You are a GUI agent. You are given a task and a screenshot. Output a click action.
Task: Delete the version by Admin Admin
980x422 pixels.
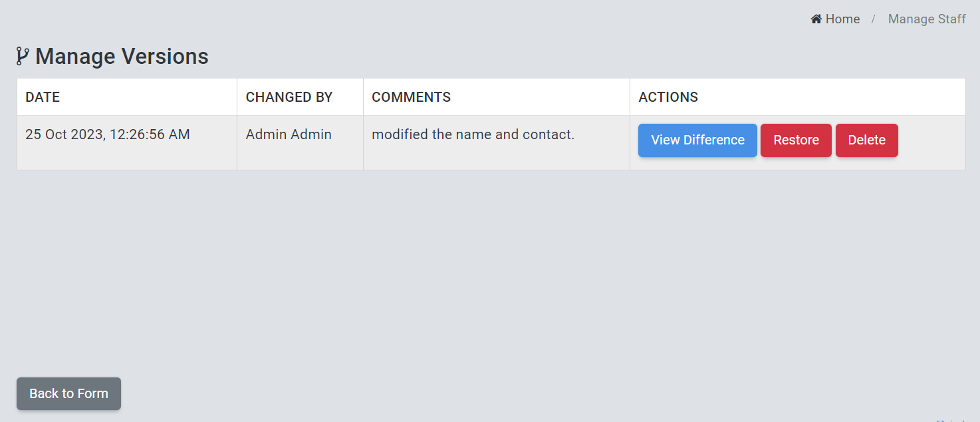[x=866, y=140]
